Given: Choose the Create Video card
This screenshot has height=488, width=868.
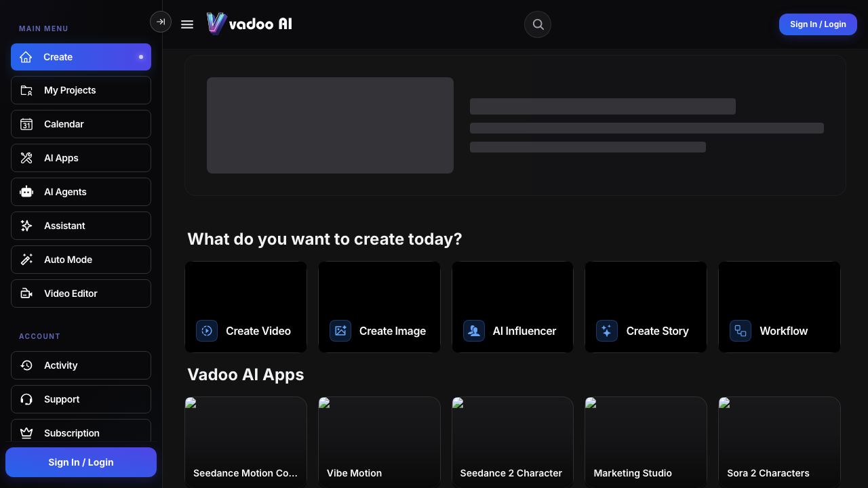Looking at the screenshot, I should pyautogui.click(x=245, y=307).
